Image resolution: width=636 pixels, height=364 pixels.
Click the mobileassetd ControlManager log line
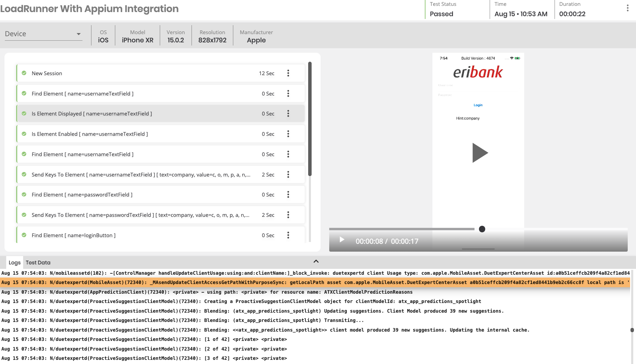click(x=315, y=273)
